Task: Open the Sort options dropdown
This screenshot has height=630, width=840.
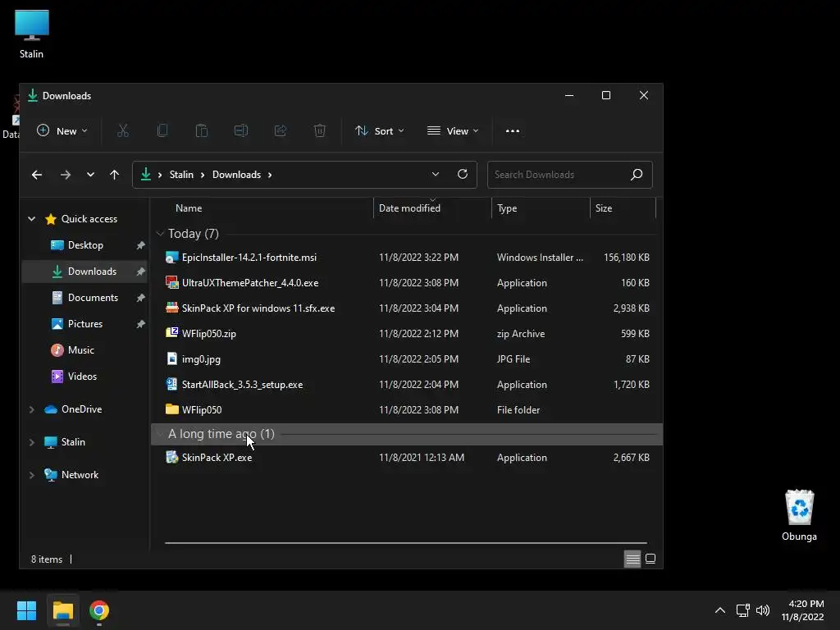Action: pos(379,130)
